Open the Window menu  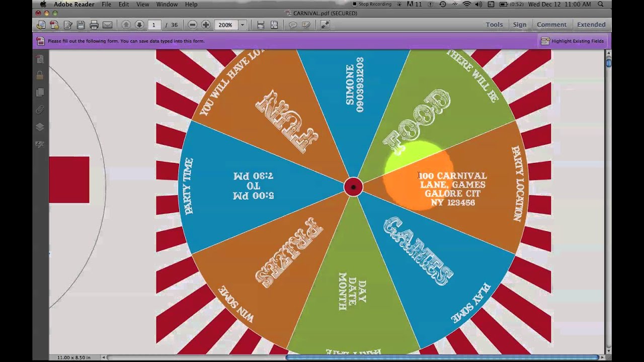(x=167, y=4)
